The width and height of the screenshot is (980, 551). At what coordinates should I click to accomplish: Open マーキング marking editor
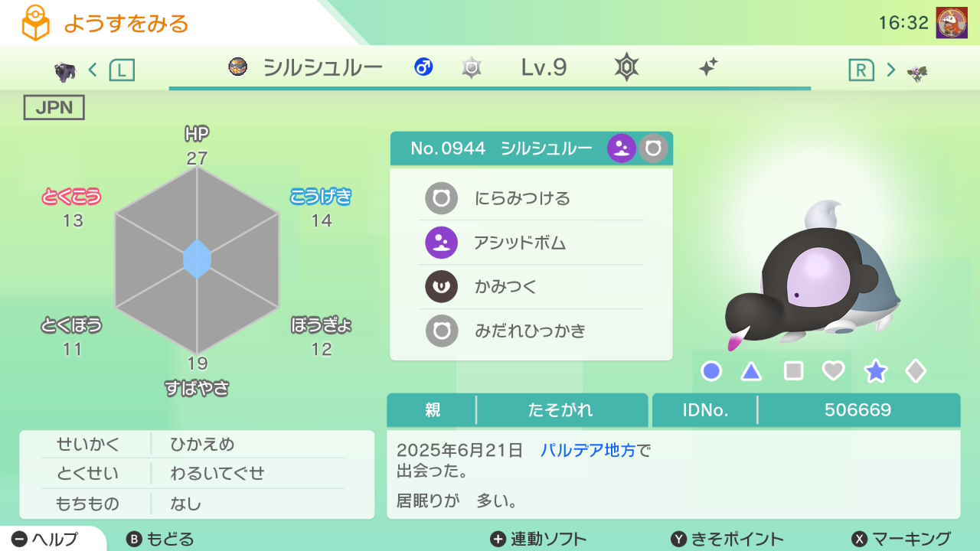901,539
